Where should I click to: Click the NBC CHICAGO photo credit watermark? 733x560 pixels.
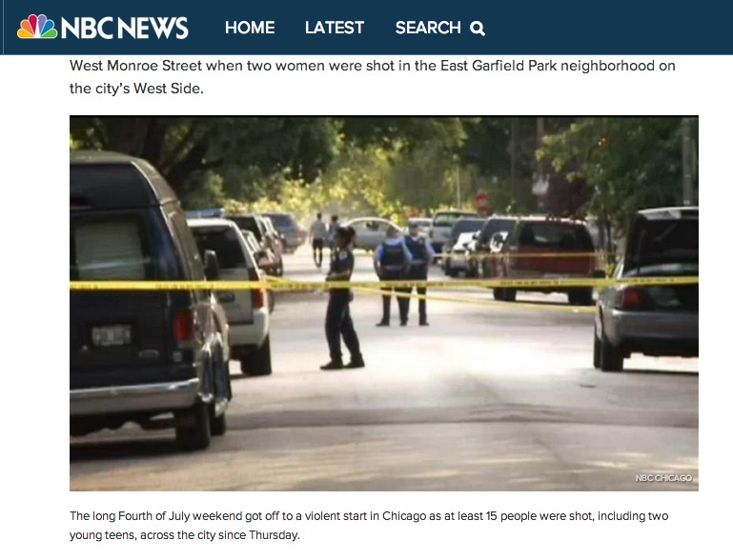click(663, 478)
